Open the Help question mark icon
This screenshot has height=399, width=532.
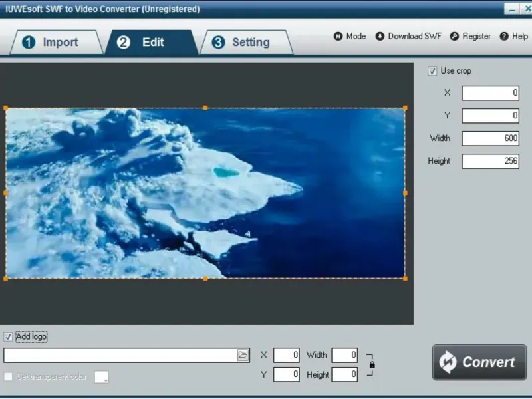[x=504, y=36]
